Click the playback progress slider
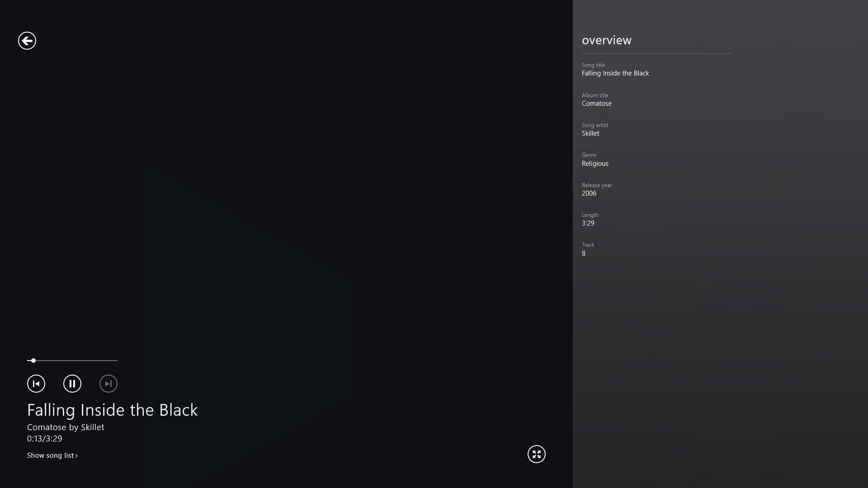Image resolution: width=868 pixels, height=488 pixels. coord(72,361)
